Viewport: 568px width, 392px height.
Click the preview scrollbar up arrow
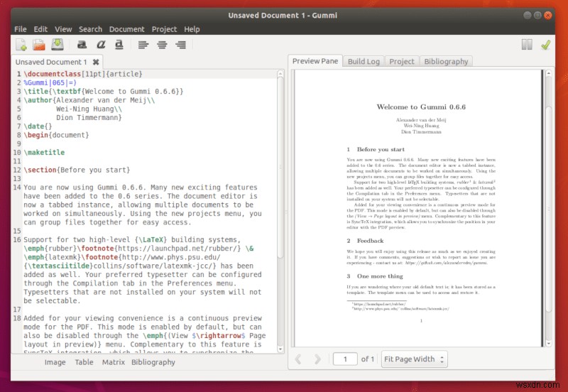548,74
